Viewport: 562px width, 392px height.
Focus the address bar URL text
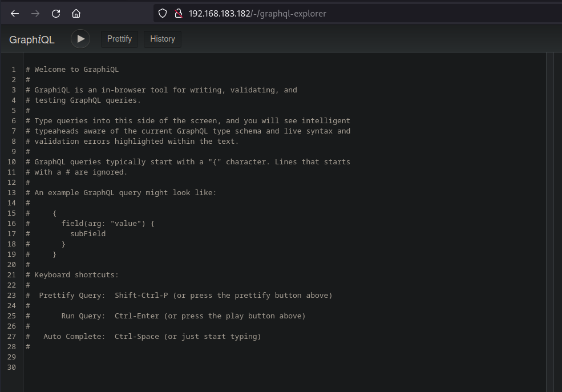pos(257,14)
